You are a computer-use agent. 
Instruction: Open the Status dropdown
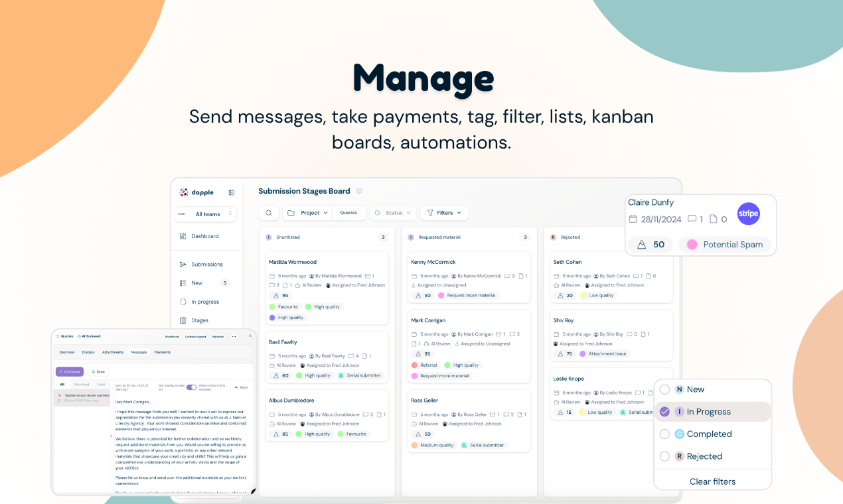(393, 213)
